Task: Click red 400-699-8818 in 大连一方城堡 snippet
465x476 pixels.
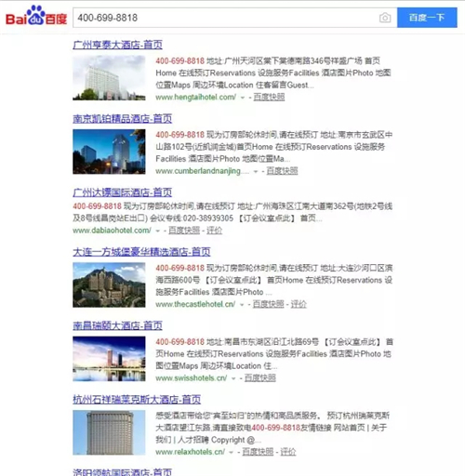Action: point(180,268)
